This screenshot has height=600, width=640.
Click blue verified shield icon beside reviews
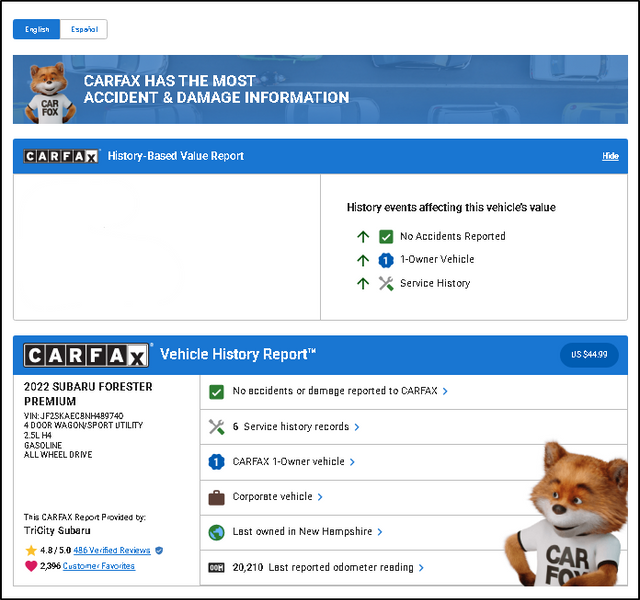click(159, 551)
